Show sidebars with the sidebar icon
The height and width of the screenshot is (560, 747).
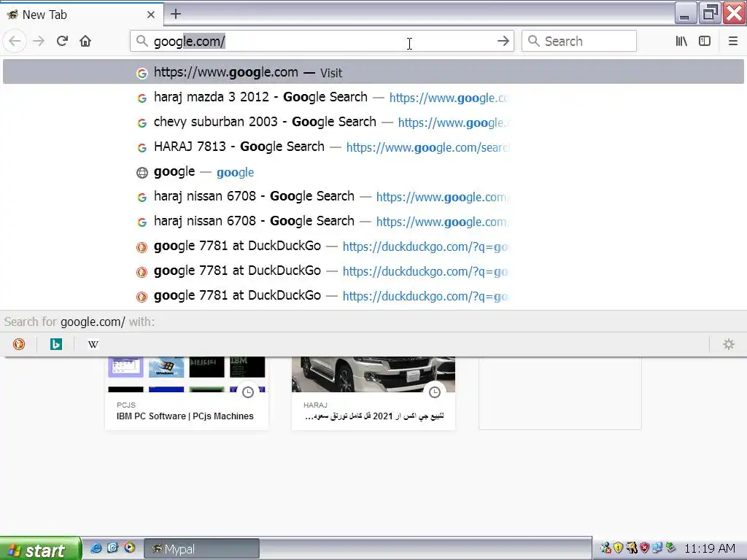[x=705, y=41]
